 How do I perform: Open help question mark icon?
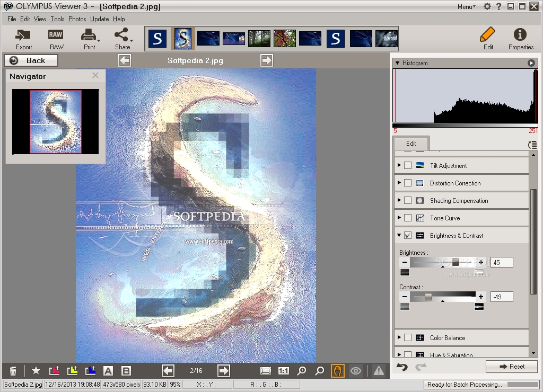click(x=498, y=6)
